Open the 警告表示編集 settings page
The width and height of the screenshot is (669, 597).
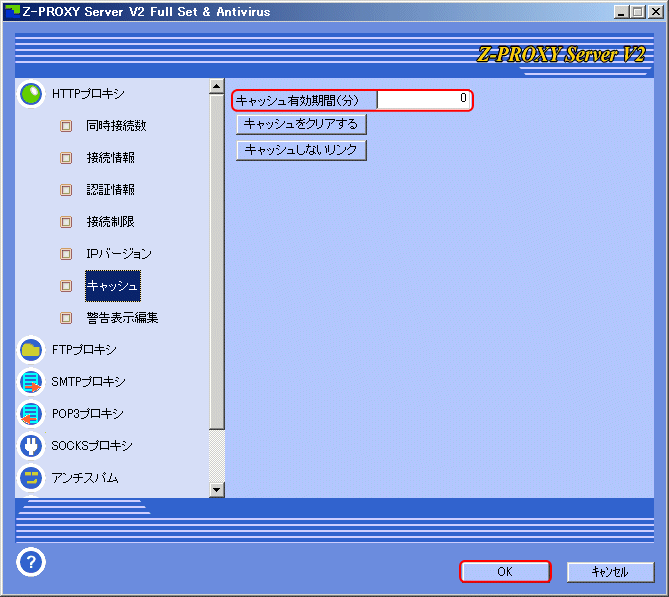(x=122, y=318)
